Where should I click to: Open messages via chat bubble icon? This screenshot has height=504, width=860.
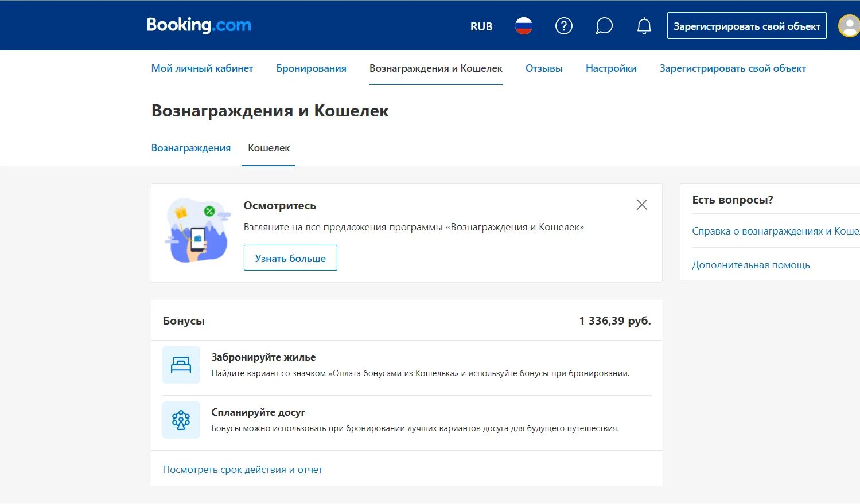604,26
